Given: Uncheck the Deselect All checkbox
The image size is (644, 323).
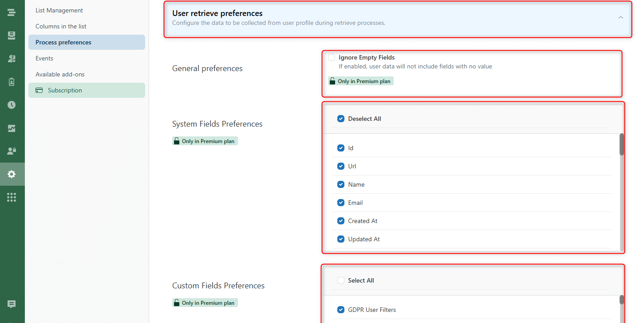Looking at the screenshot, I should coord(341,119).
